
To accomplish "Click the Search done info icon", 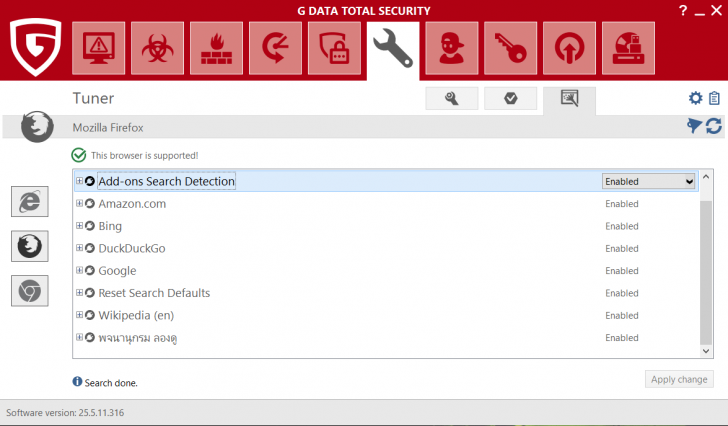I will [x=77, y=381].
